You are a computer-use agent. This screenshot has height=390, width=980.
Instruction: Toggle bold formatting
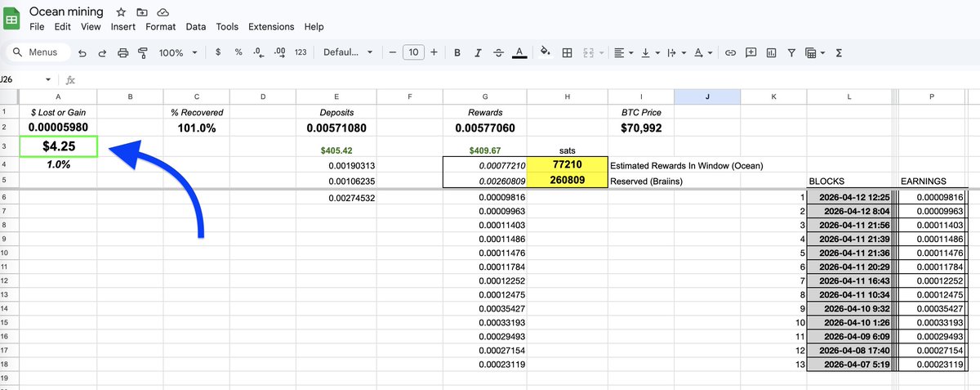pos(457,52)
